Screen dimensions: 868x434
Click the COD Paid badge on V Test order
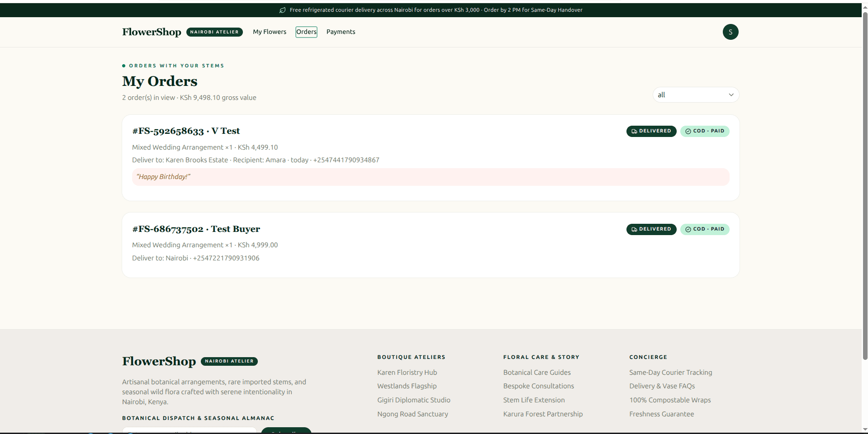coord(705,131)
